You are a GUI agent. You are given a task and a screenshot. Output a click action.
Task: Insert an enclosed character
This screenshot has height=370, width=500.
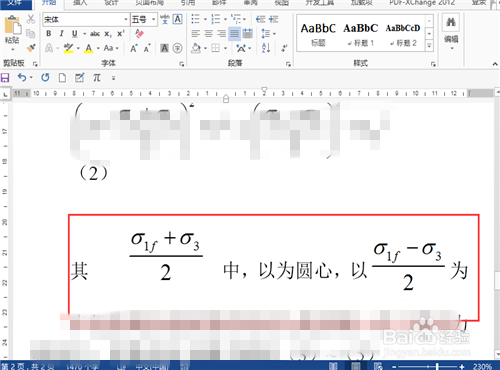(177, 48)
